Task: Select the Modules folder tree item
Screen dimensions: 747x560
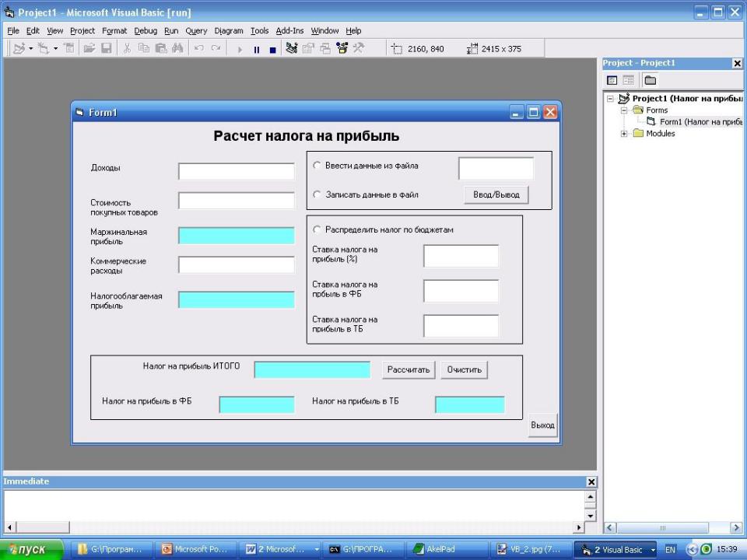Action: [x=654, y=133]
